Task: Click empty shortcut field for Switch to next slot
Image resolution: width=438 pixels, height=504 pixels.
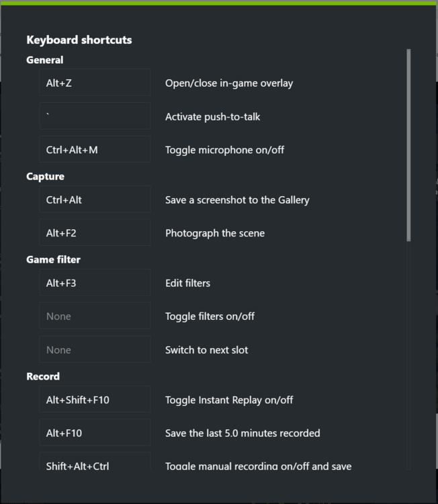Action: (95, 350)
